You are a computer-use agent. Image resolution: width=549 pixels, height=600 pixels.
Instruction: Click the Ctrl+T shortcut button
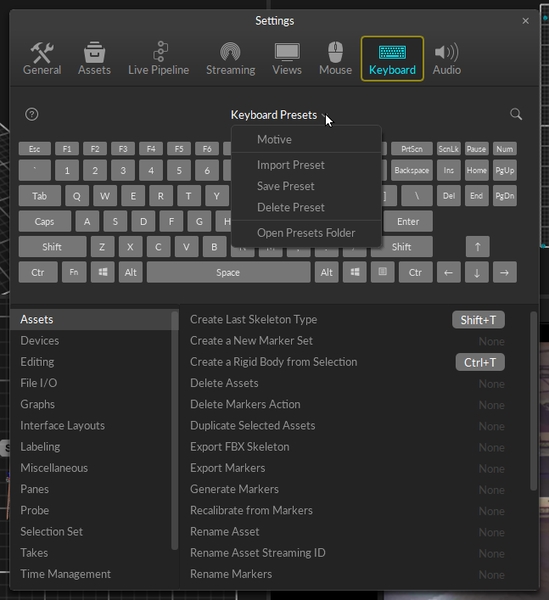[x=480, y=362]
